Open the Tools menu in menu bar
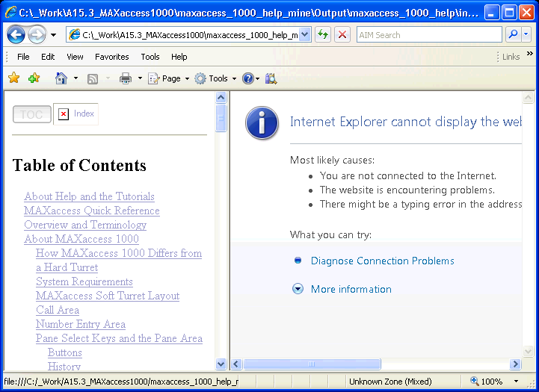Viewport: 539px width, 392px height. [150, 57]
